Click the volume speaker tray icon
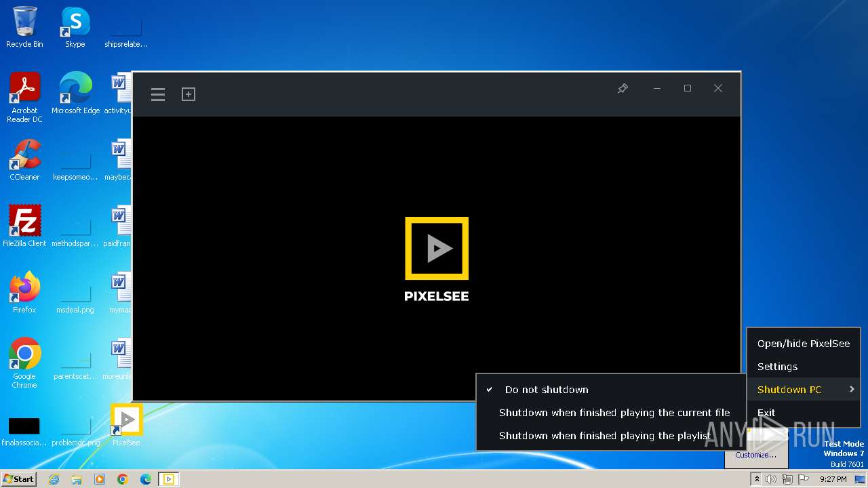The width and height of the screenshot is (868, 488). coord(771,479)
